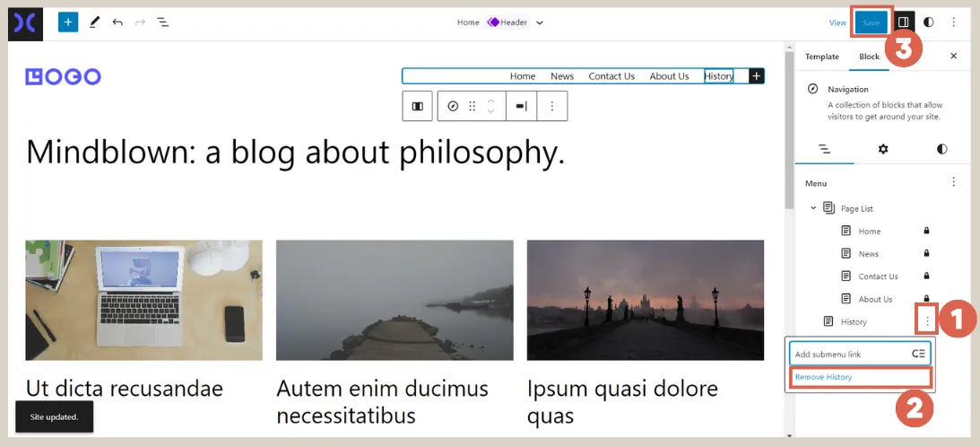
Task: Click the laptop desk post thumbnail
Action: 143,300
